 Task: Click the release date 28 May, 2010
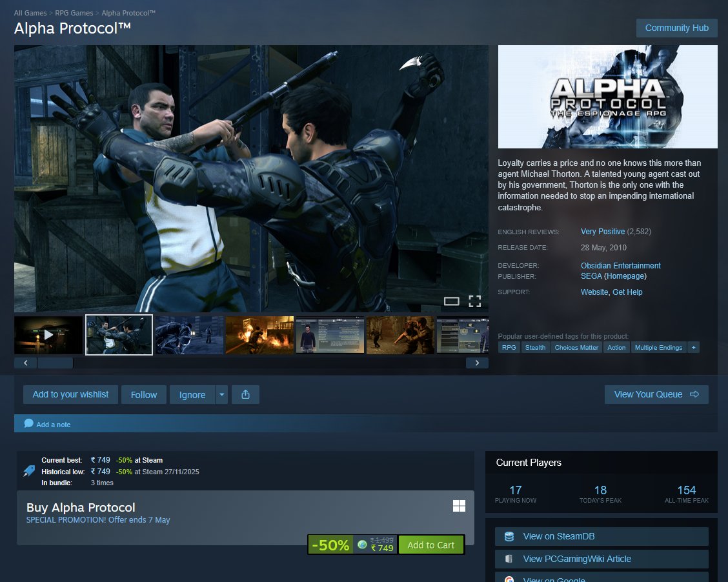603,247
